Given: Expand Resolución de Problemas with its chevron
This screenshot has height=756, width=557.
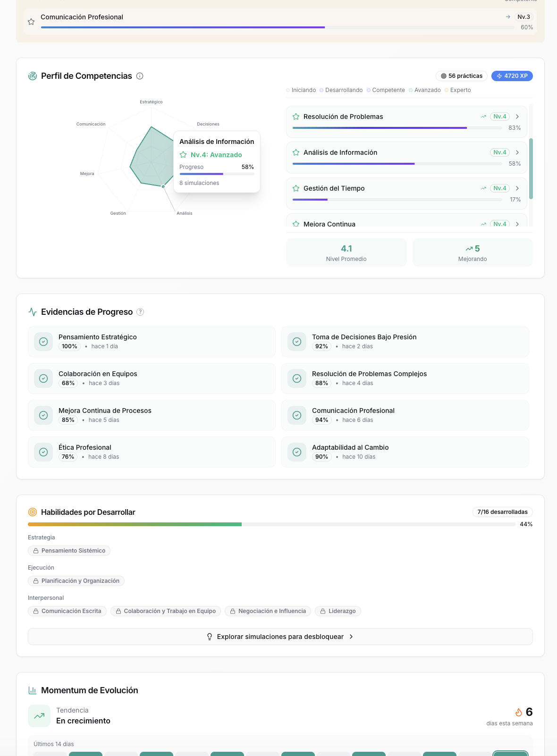Looking at the screenshot, I should tap(517, 117).
